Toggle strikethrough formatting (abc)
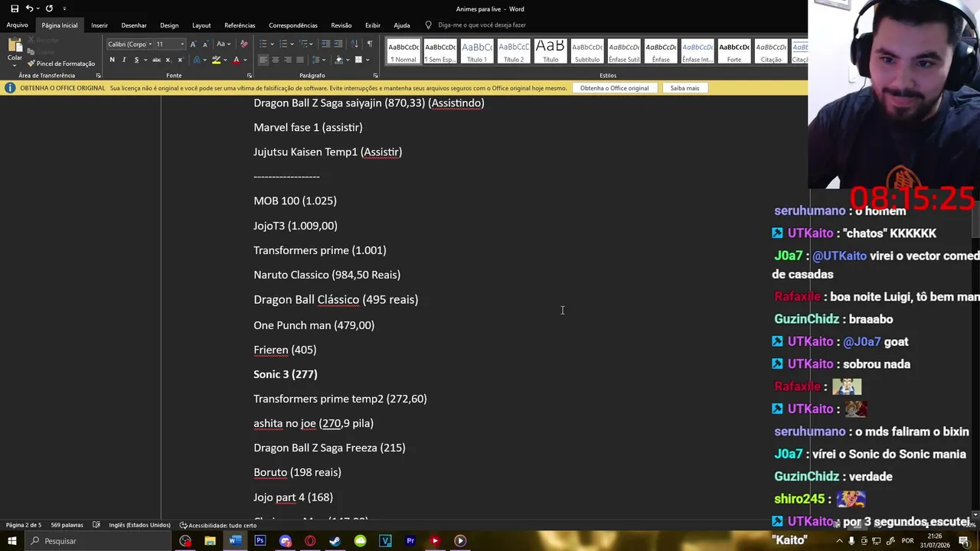This screenshot has height=551, width=980. click(x=156, y=60)
